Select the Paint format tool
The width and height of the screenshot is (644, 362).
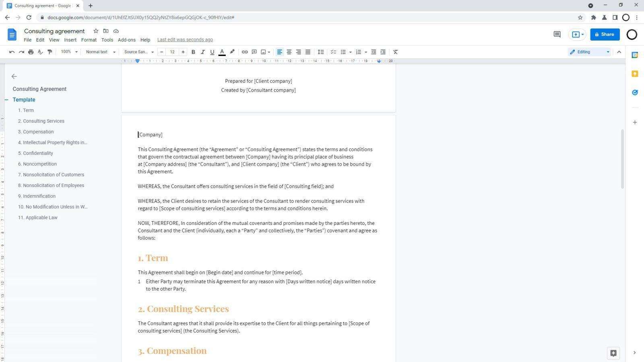(x=50, y=51)
